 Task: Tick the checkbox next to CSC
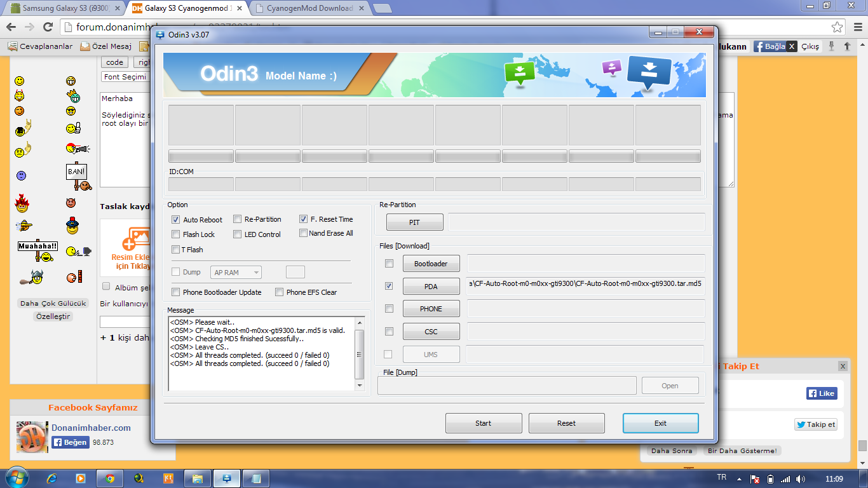(x=389, y=331)
